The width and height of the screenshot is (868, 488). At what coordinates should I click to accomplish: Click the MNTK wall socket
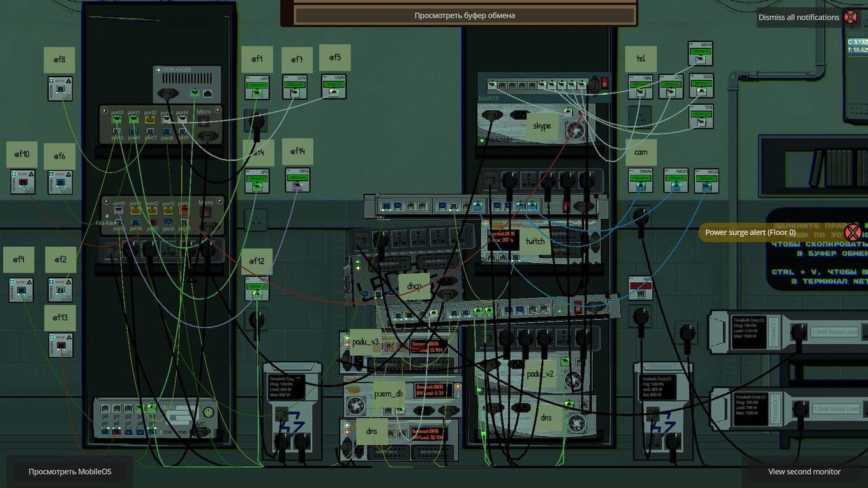700,54
